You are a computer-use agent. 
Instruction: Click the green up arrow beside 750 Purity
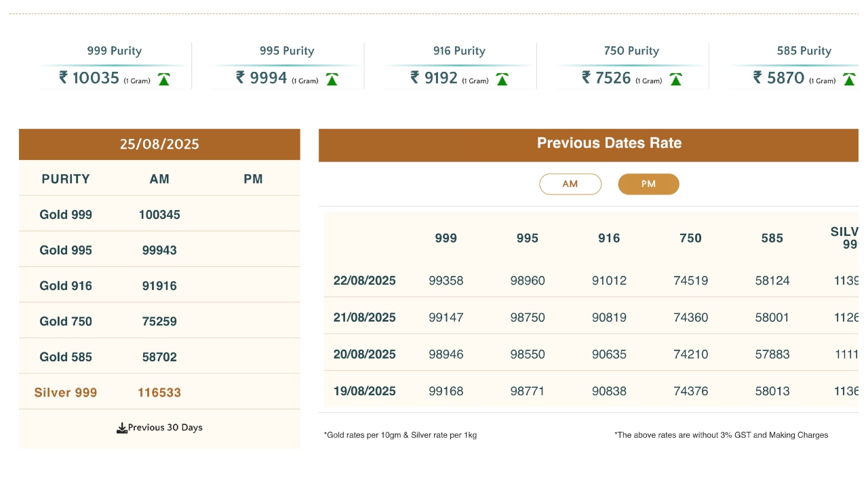click(675, 79)
